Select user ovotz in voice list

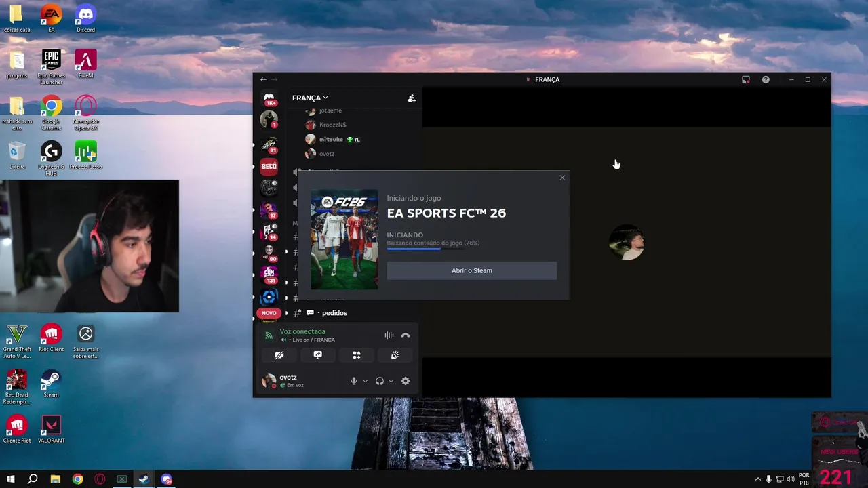click(x=320, y=154)
